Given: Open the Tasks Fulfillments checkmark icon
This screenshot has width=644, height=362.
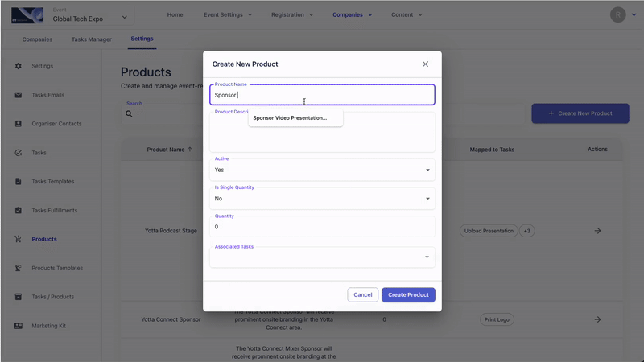Looking at the screenshot, I should [19, 211].
